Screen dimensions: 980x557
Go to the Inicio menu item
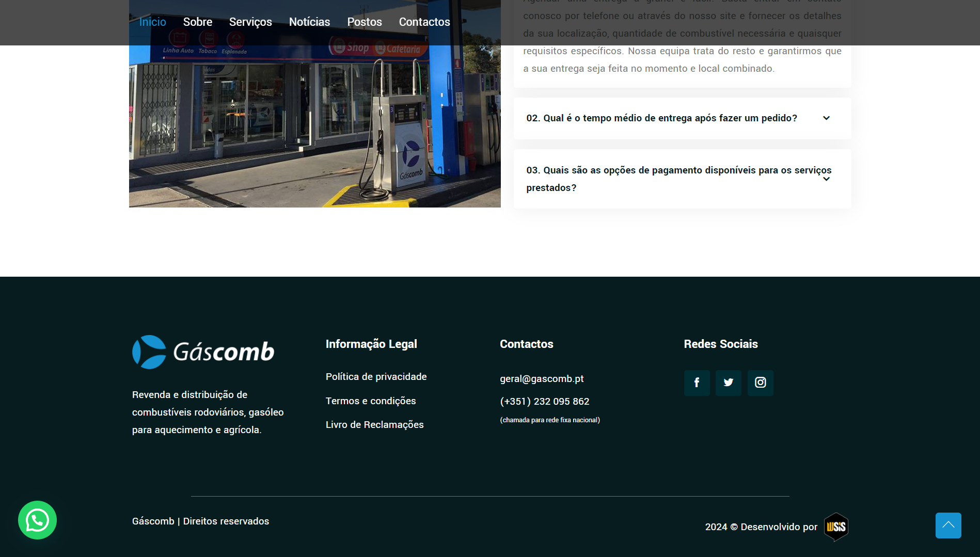152,22
